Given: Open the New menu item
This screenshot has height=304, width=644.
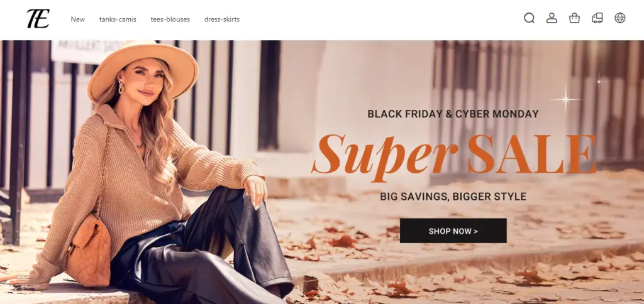Looking at the screenshot, I should tap(77, 19).
